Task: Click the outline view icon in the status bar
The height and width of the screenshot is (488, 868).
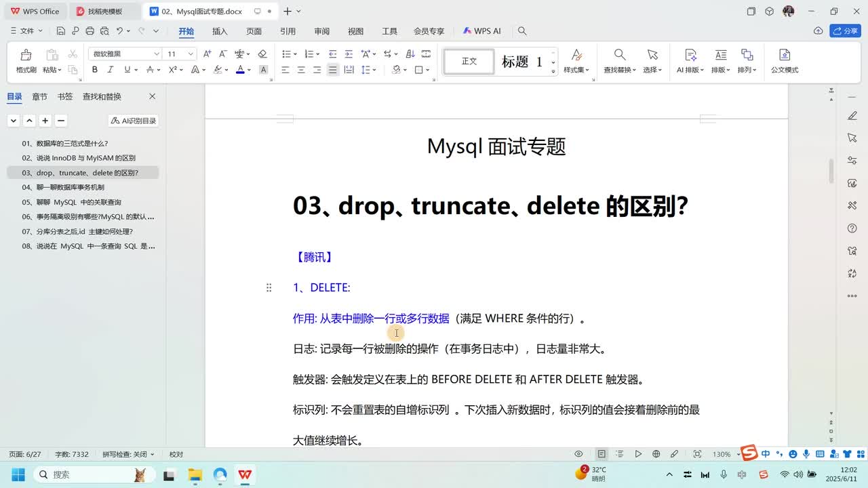Action: click(619, 454)
